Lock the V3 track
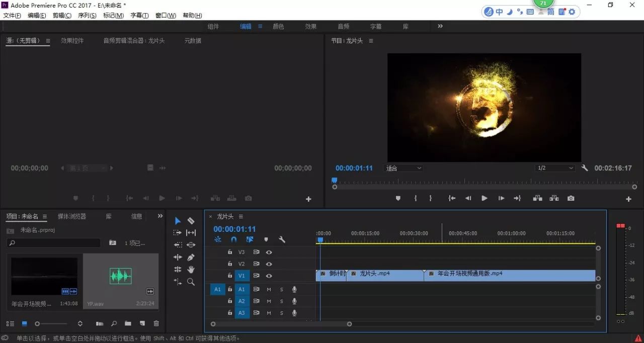The width and height of the screenshot is (644, 343). click(230, 252)
